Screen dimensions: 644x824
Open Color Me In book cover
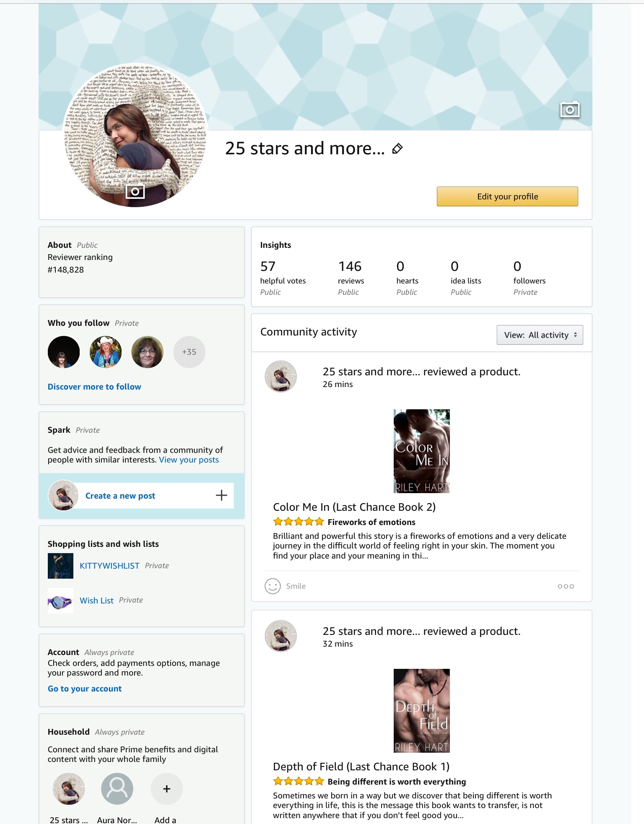[422, 451]
